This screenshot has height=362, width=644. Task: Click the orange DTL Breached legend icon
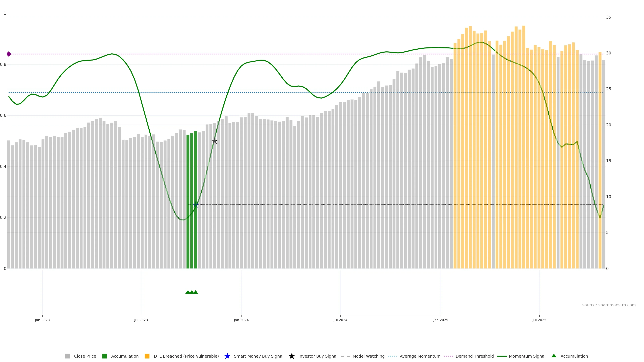pos(147,356)
